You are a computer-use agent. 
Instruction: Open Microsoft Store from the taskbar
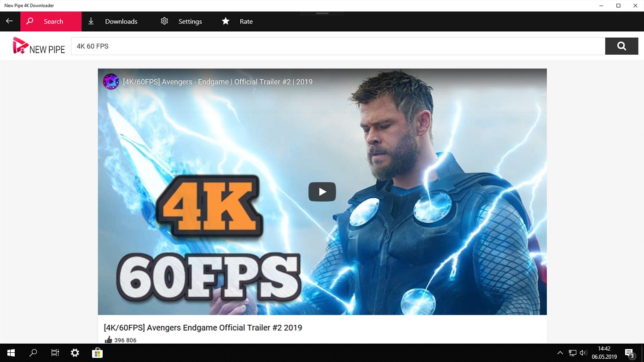coord(97,353)
